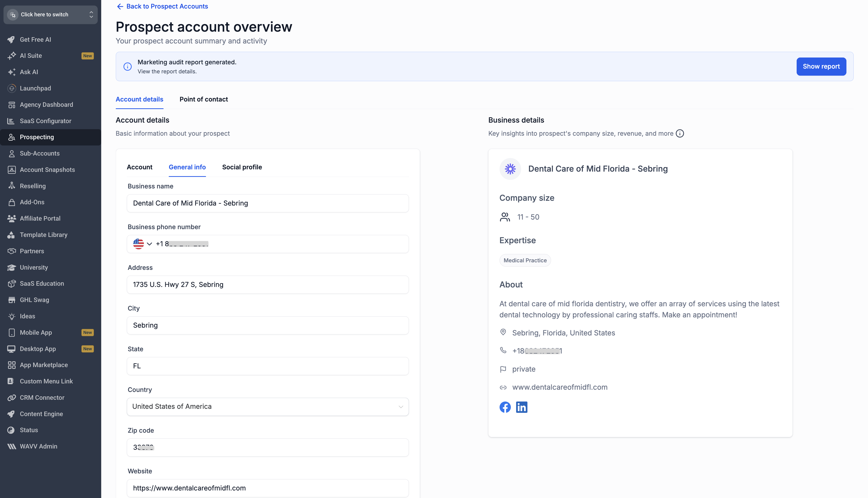
Task: Click the Business details info icon
Action: 680,133
